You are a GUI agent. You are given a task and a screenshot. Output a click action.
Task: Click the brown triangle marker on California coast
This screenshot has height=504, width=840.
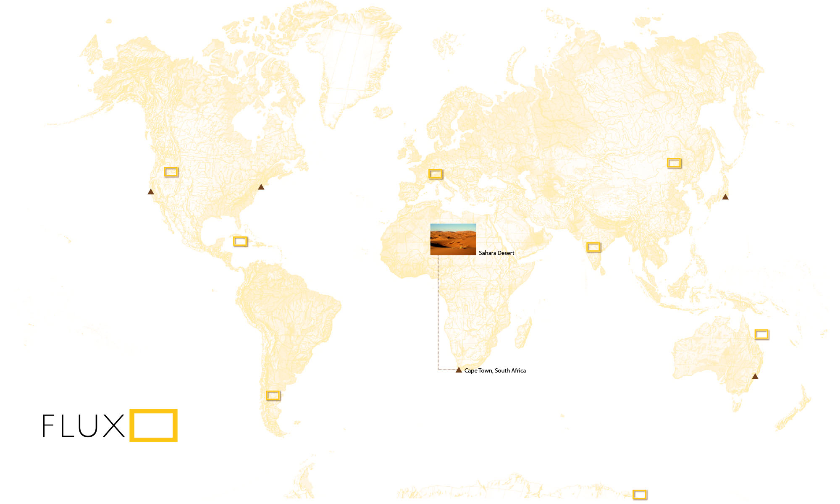tap(151, 192)
